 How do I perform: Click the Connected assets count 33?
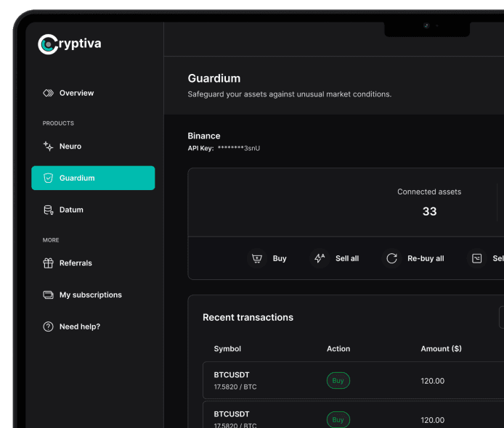click(x=429, y=211)
